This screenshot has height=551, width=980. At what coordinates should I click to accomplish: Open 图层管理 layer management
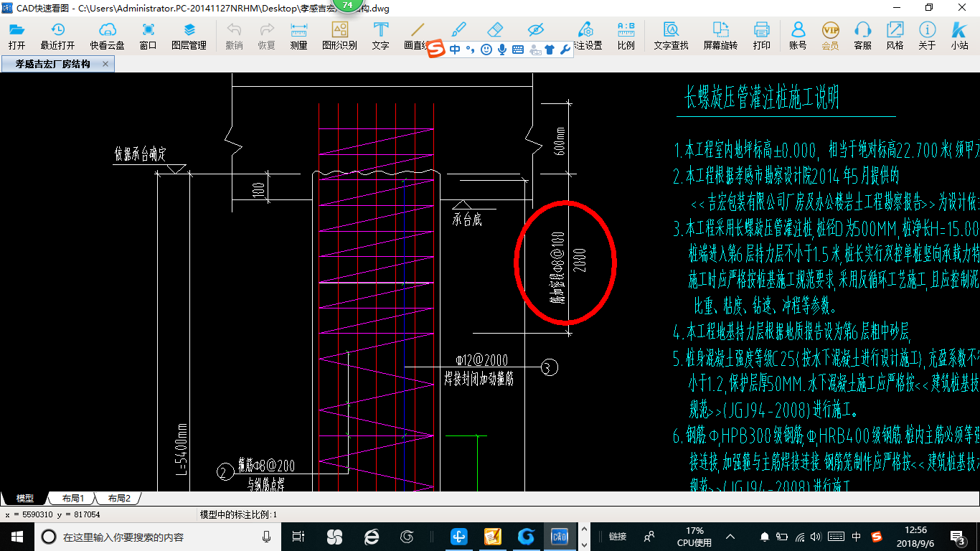(189, 35)
